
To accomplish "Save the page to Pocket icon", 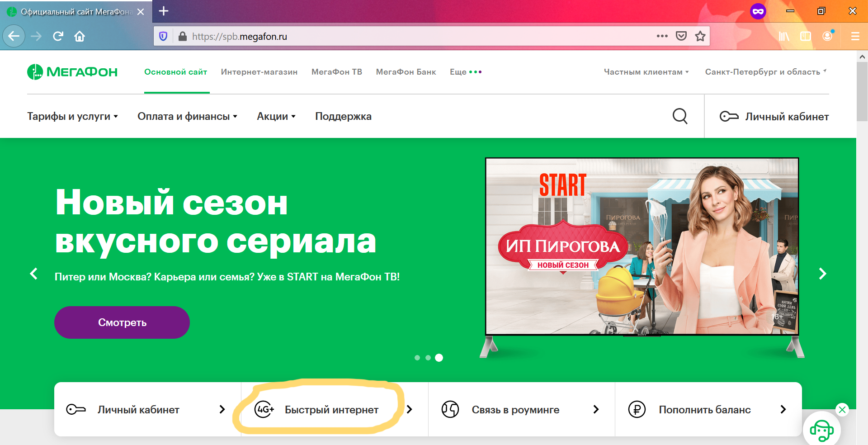I will 681,36.
